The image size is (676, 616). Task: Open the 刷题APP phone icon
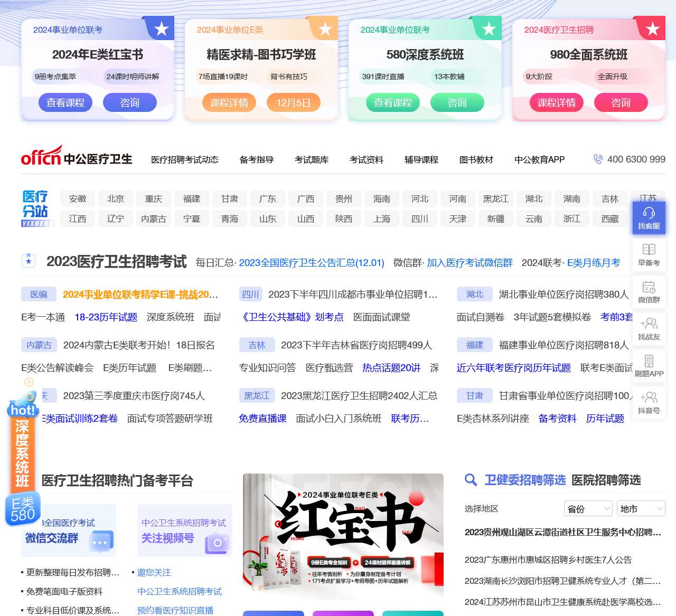point(649,361)
